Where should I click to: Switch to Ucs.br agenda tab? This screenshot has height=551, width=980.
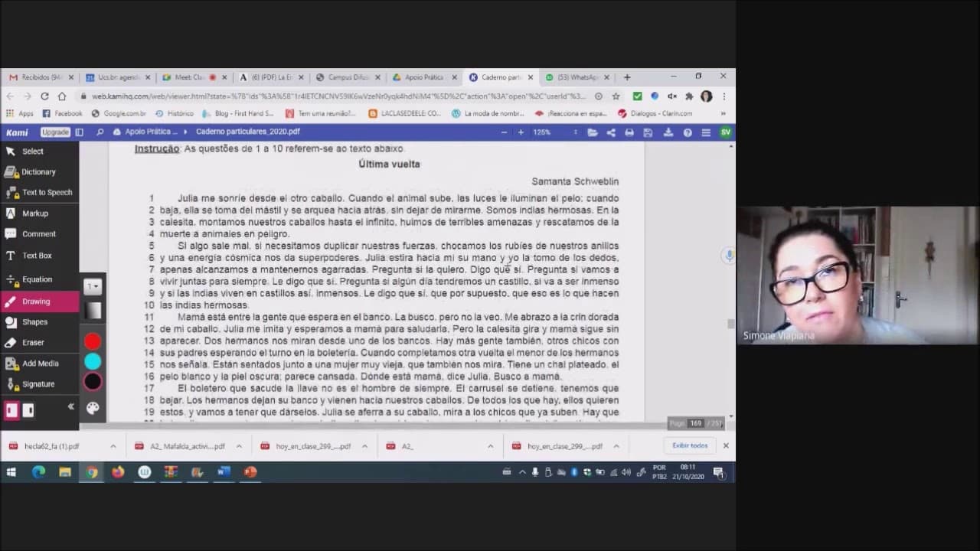[118, 77]
